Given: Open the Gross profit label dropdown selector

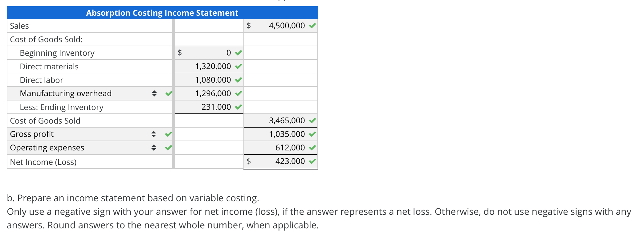Looking at the screenshot, I should coord(154,134).
